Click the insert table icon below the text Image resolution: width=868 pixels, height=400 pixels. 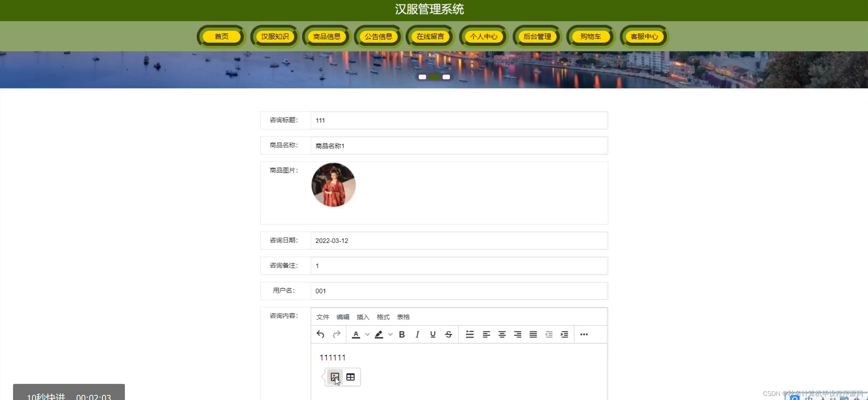[351, 376]
